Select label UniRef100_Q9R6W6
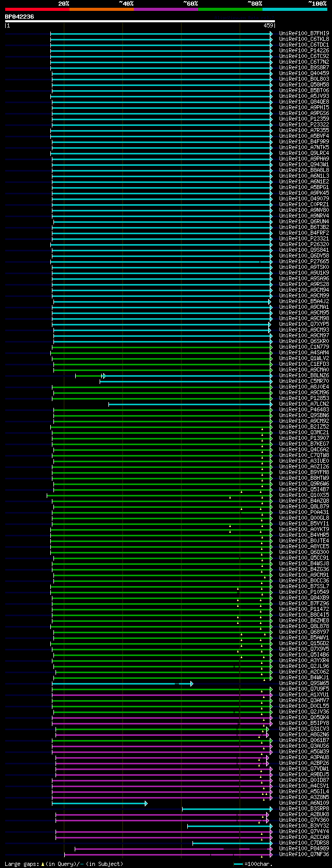This screenshot has width=332, height=868. (304, 483)
